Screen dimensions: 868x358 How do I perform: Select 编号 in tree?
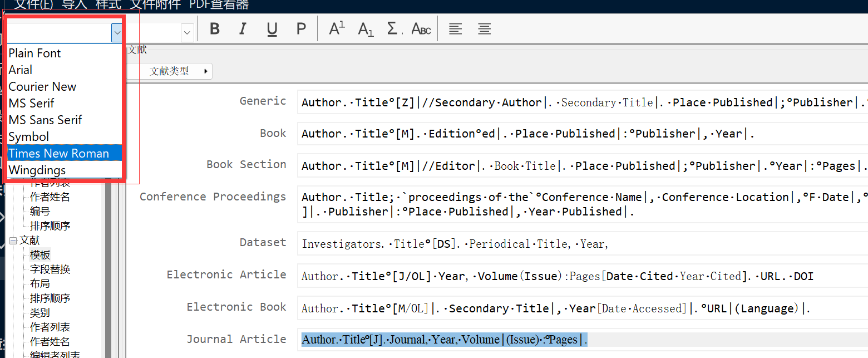point(40,212)
